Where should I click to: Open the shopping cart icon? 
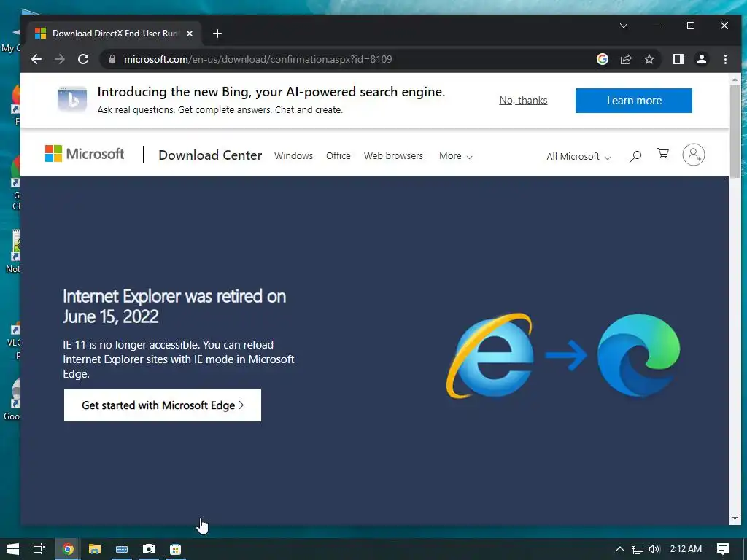click(x=662, y=153)
